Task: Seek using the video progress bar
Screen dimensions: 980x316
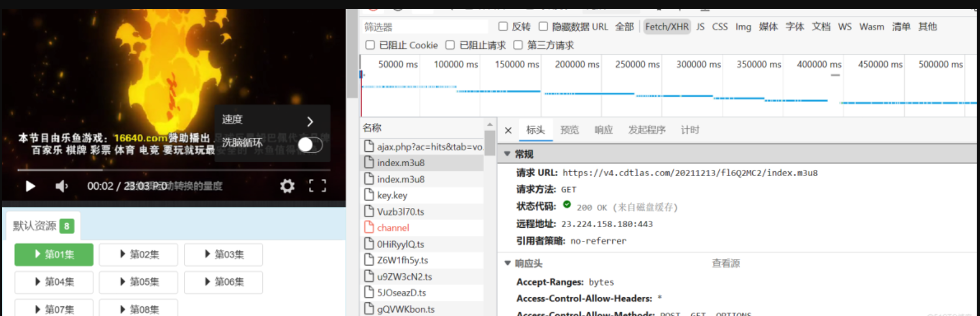Action: coord(173,170)
